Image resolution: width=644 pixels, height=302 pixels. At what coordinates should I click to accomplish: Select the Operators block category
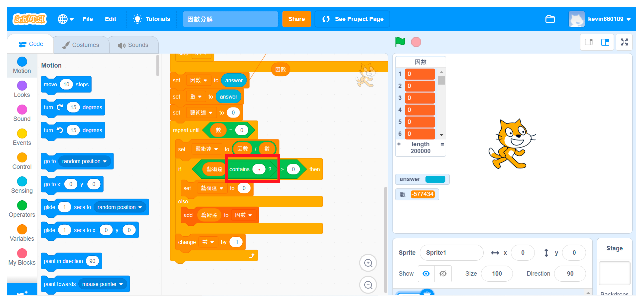coord(22,206)
